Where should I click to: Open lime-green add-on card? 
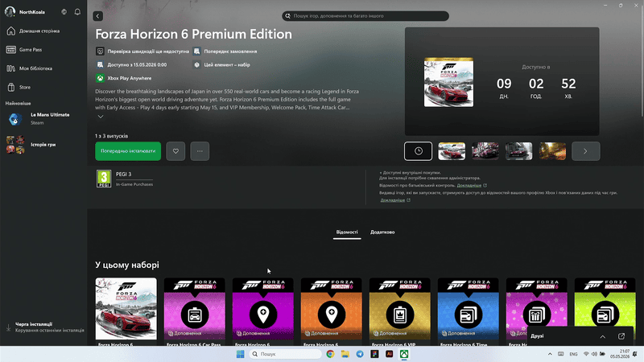pyautogui.click(x=605, y=302)
